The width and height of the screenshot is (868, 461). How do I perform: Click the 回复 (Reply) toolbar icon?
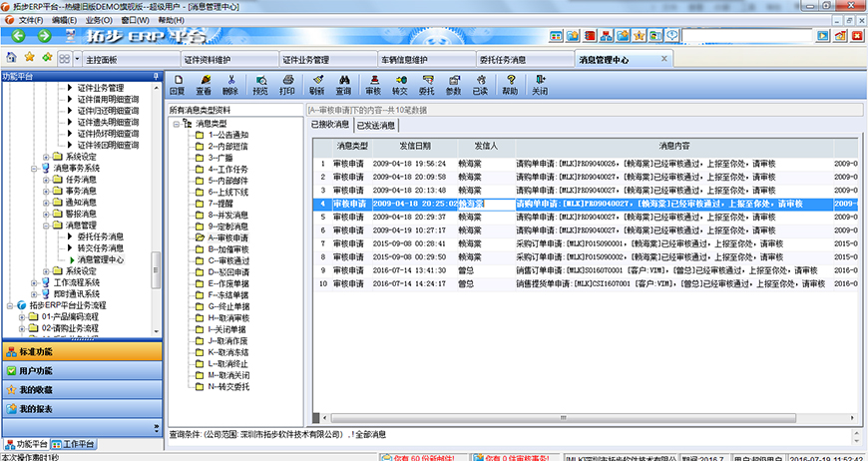pos(178,84)
